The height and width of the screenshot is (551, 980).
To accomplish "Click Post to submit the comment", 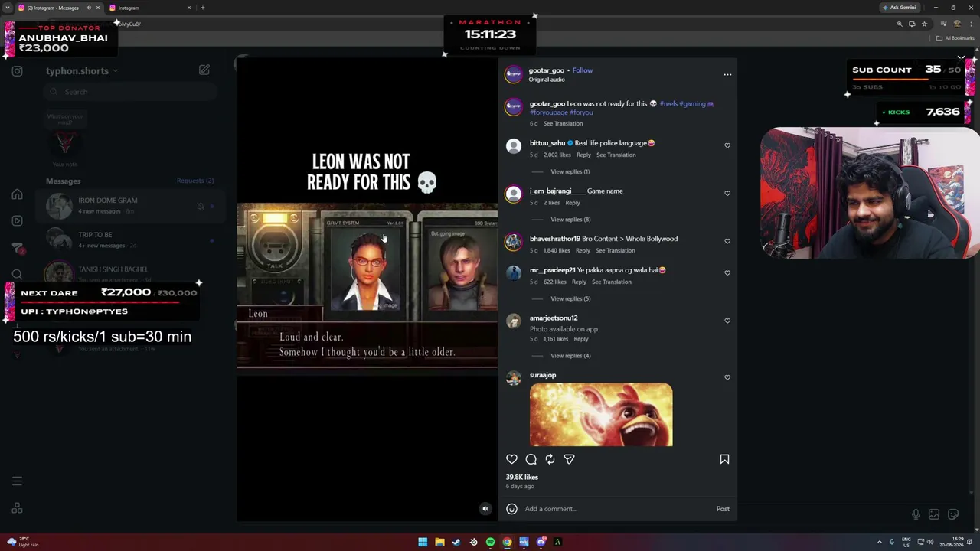I will coord(723,509).
